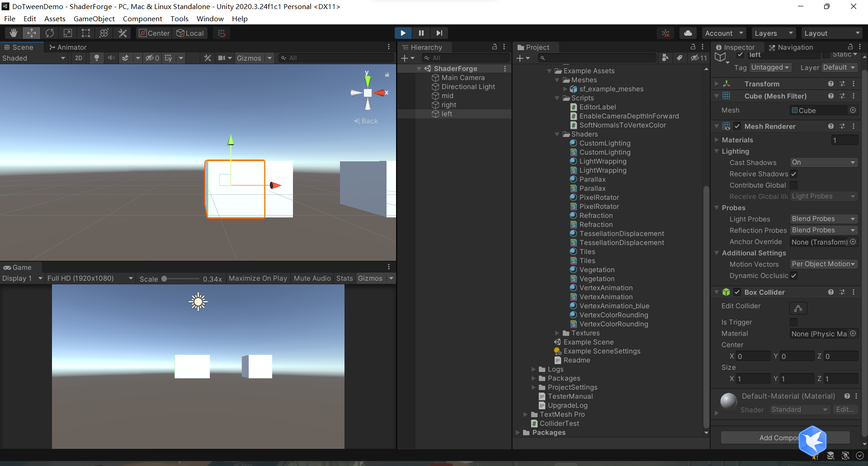Open the Window menu
This screenshot has width=868, height=466.
pyautogui.click(x=210, y=19)
